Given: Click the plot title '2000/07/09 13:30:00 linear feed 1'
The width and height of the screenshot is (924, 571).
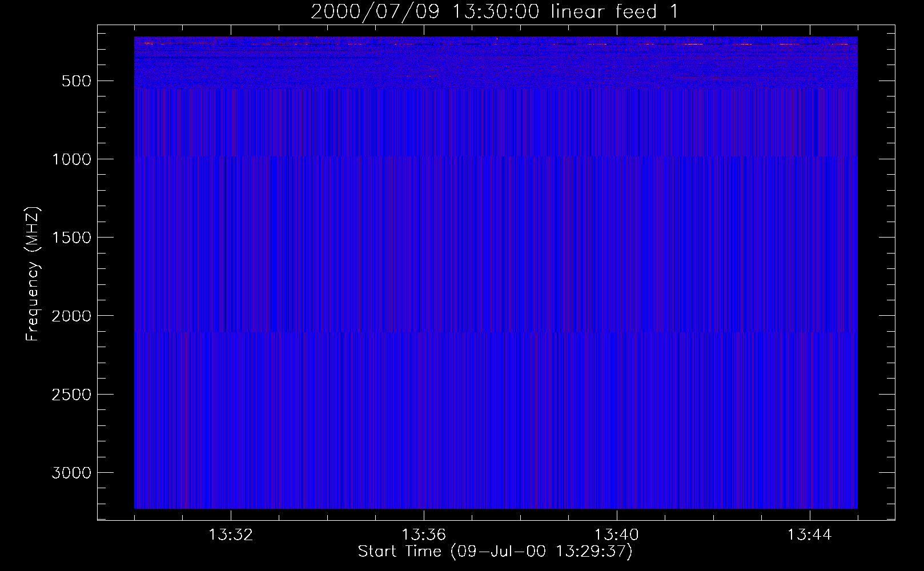Looking at the screenshot, I should click(x=495, y=11).
